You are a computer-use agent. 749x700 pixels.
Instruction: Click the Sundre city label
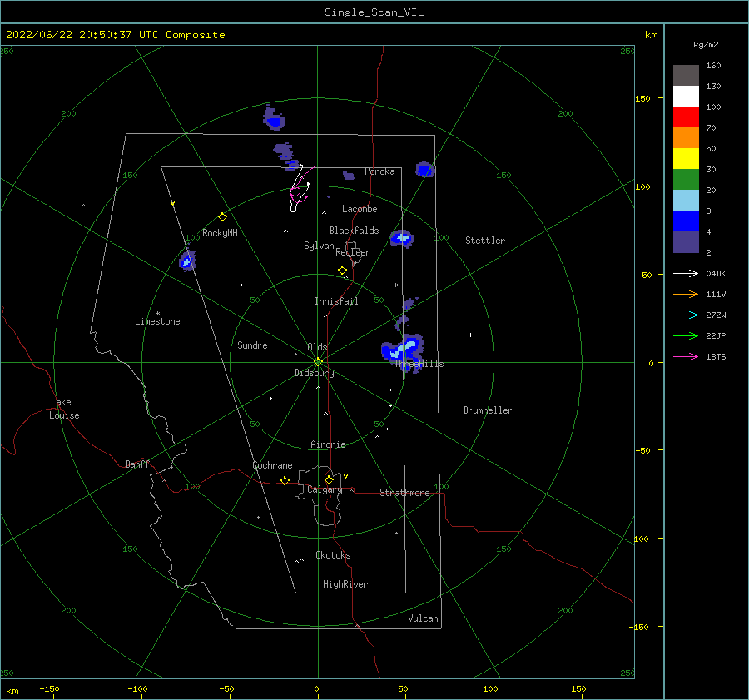click(252, 345)
